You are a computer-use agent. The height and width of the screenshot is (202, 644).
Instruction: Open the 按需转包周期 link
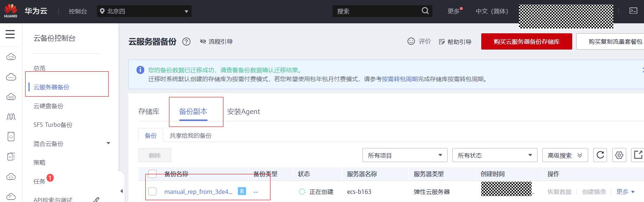point(400,79)
